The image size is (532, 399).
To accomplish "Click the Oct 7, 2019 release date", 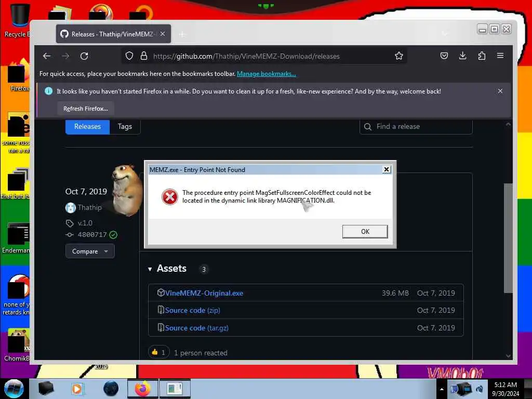I will 86,192.
